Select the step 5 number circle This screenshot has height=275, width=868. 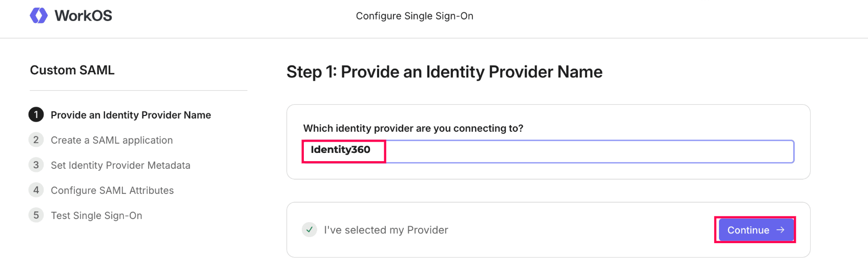(x=36, y=215)
